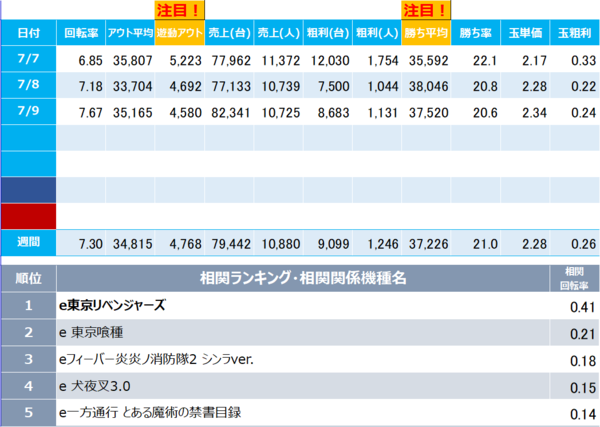Click the 2.17 ball unit price cell
Image resolution: width=600 pixels, height=427 pixels.
[525, 60]
